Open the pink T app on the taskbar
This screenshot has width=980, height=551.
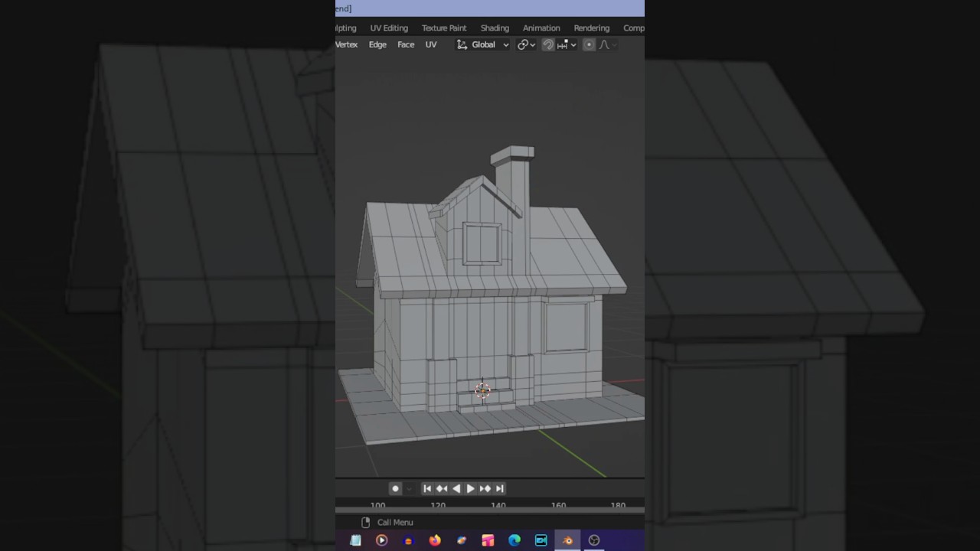click(488, 540)
